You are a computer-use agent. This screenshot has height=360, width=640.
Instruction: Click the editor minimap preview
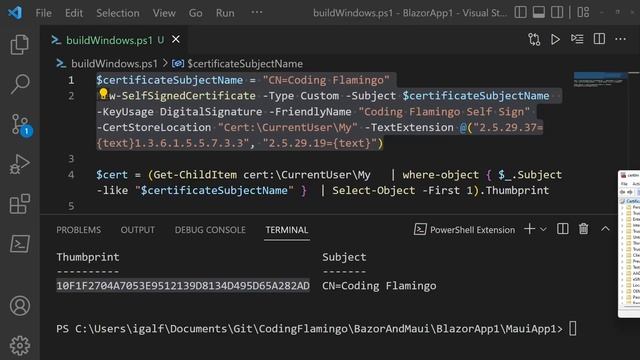600,80
